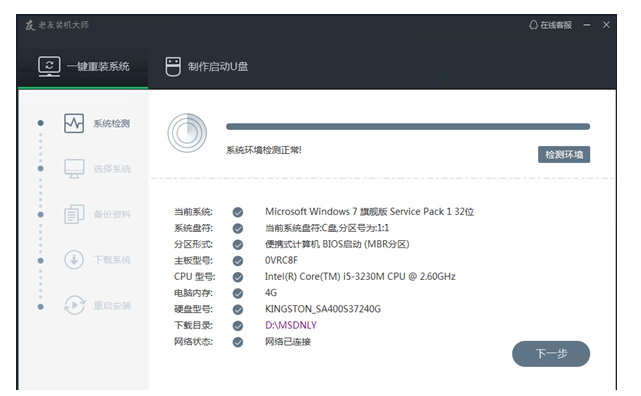Minimize the 老友装机大师 window
641x396 pixels.
[x=587, y=25]
